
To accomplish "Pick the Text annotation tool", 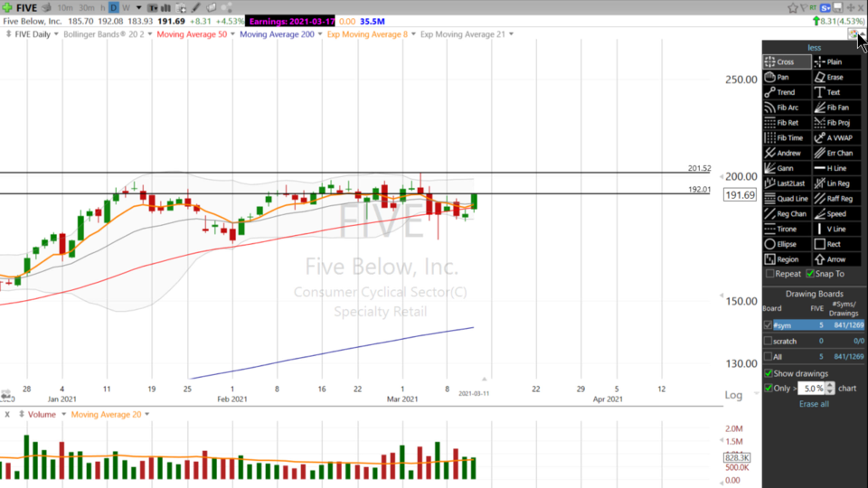I will click(836, 92).
